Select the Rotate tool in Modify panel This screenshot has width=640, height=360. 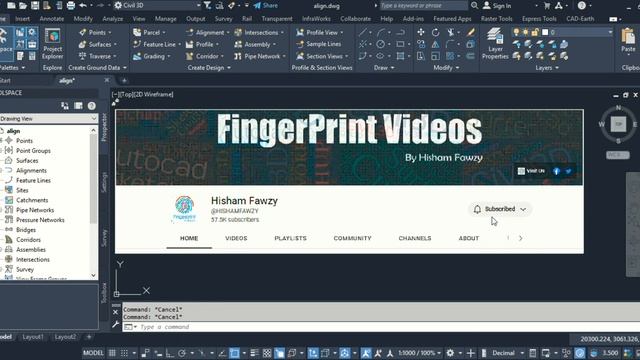pos(436,32)
